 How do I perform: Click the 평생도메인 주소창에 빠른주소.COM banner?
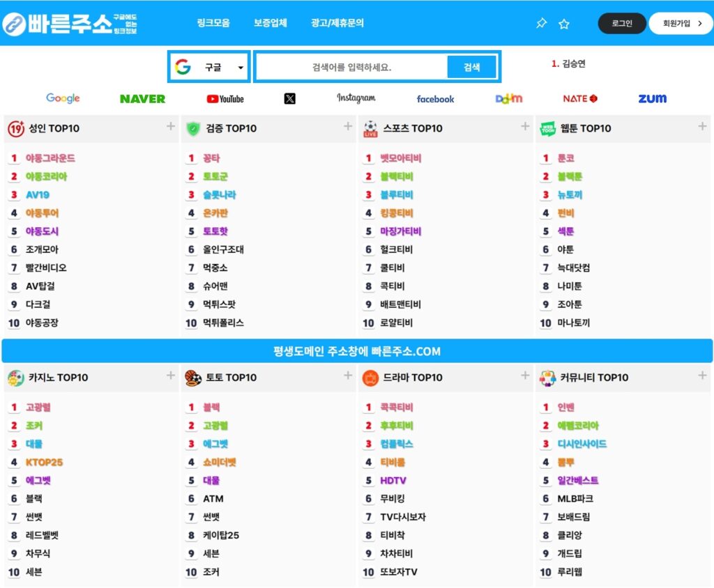(357, 351)
